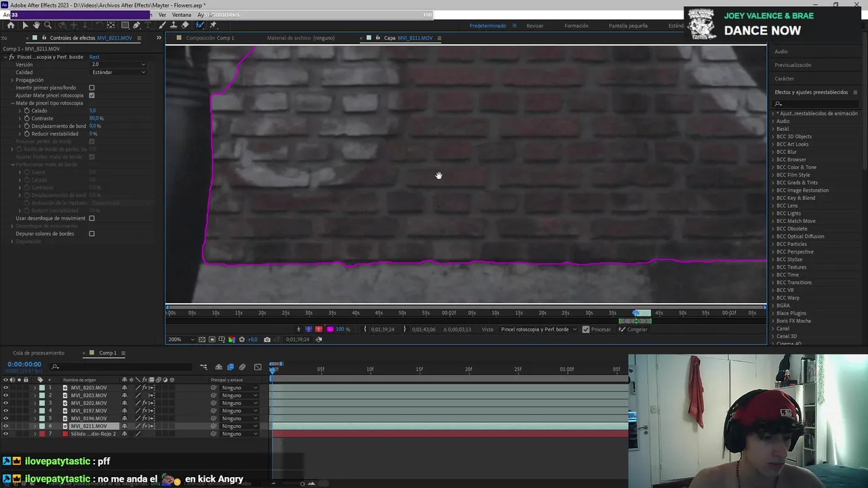Viewport: 868px width, 488px height.
Task: Click the magenta overlay color swatch
Action: coord(330,329)
